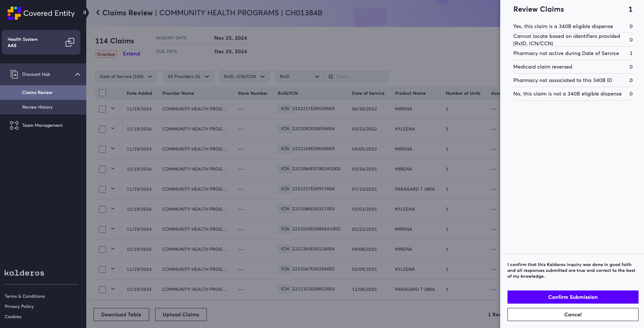Click the Covered Entity logo icon
The height and width of the screenshot is (328, 644).
tap(14, 13)
